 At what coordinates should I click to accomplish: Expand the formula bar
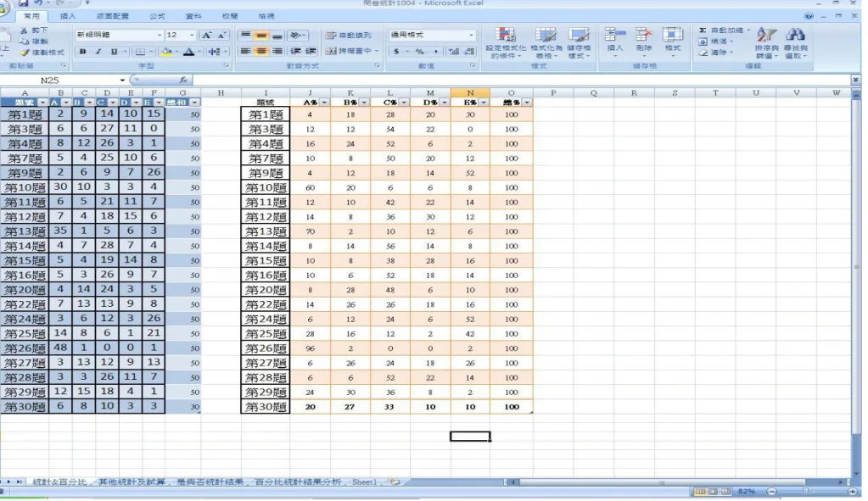(856, 81)
